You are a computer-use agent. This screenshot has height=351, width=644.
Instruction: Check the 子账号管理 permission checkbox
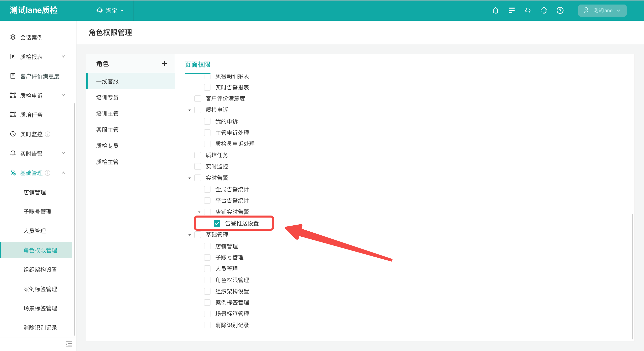click(207, 257)
